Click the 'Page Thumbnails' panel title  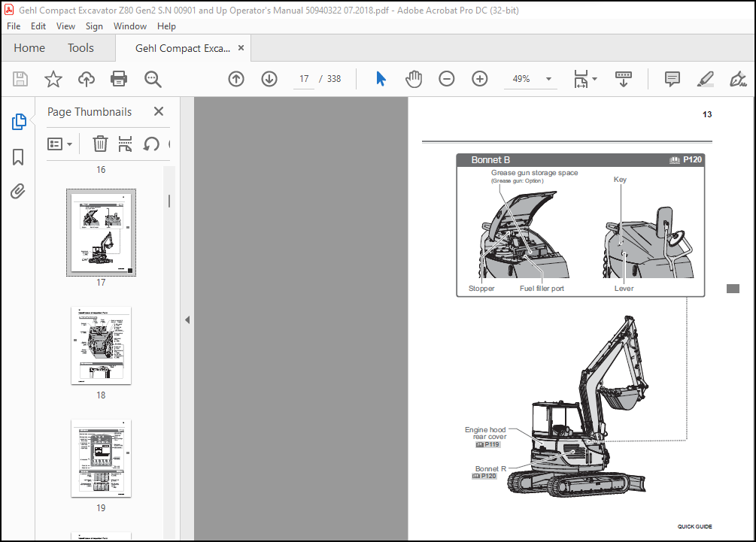click(x=90, y=112)
